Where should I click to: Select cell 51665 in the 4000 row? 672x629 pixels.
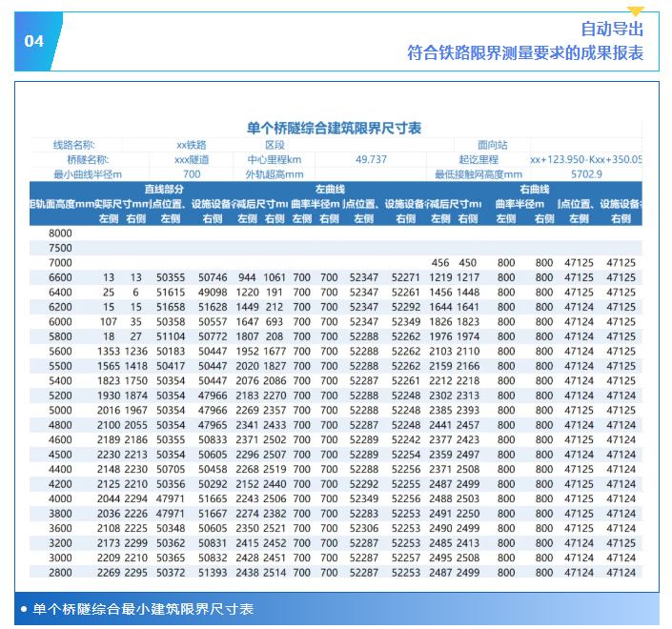tap(213, 498)
